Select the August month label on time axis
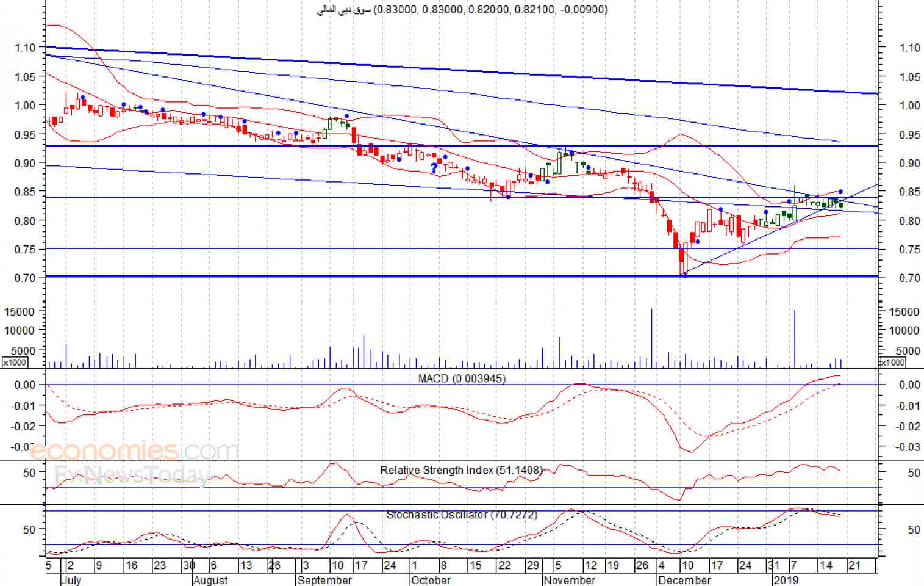 pos(210,580)
